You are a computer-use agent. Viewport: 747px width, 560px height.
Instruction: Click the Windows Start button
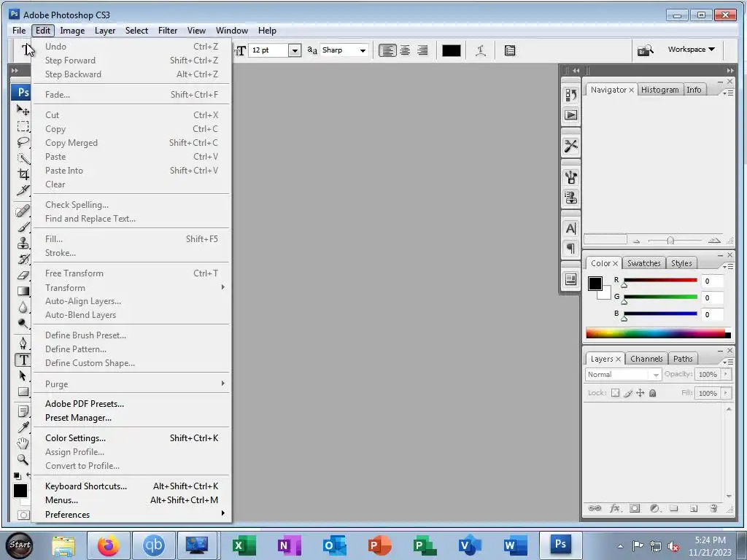click(20, 545)
